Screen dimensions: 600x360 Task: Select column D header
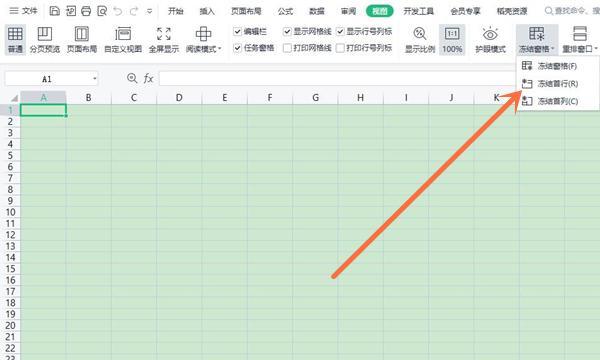point(179,98)
